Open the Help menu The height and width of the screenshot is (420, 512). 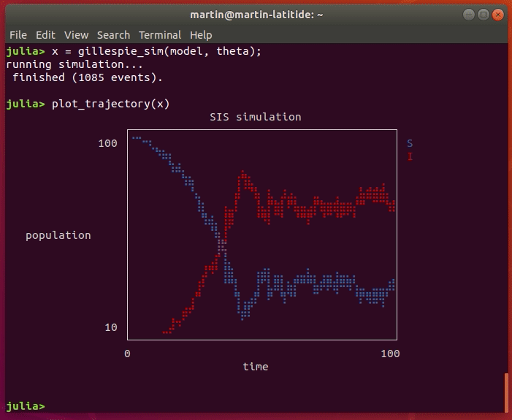pyautogui.click(x=201, y=35)
